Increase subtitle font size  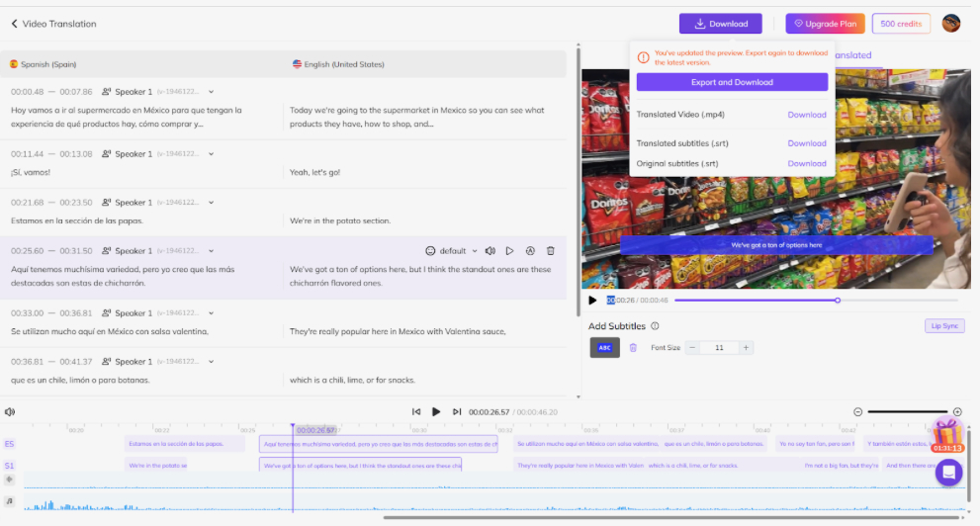click(x=746, y=348)
